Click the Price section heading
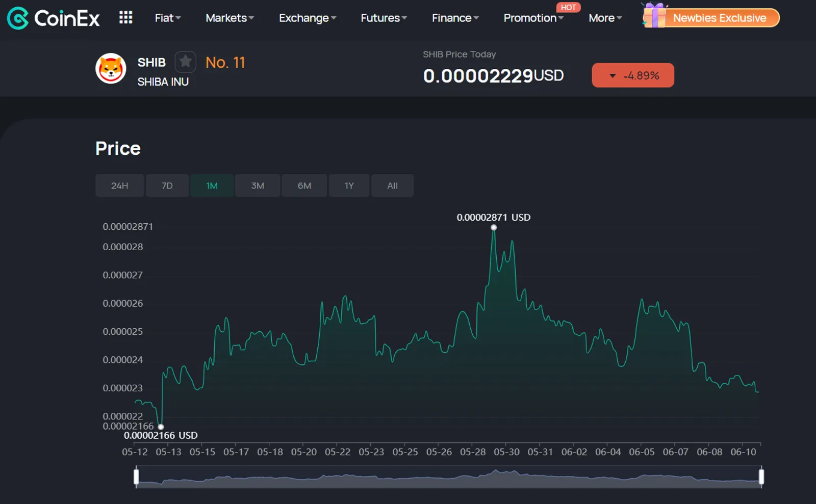816x504 pixels. pos(118,148)
